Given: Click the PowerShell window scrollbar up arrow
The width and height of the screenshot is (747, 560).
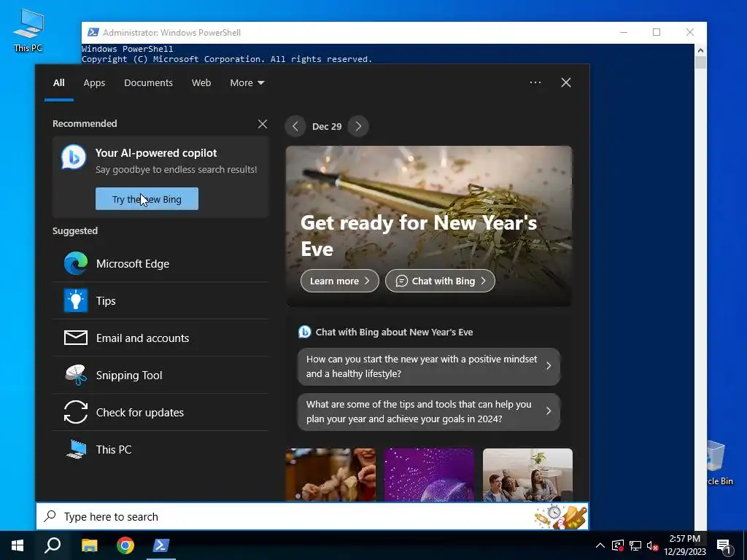Looking at the screenshot, I should pos(700,50).
